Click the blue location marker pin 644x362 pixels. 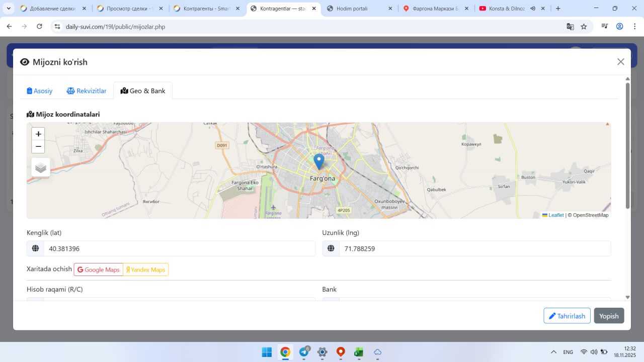tap(318, 161)
